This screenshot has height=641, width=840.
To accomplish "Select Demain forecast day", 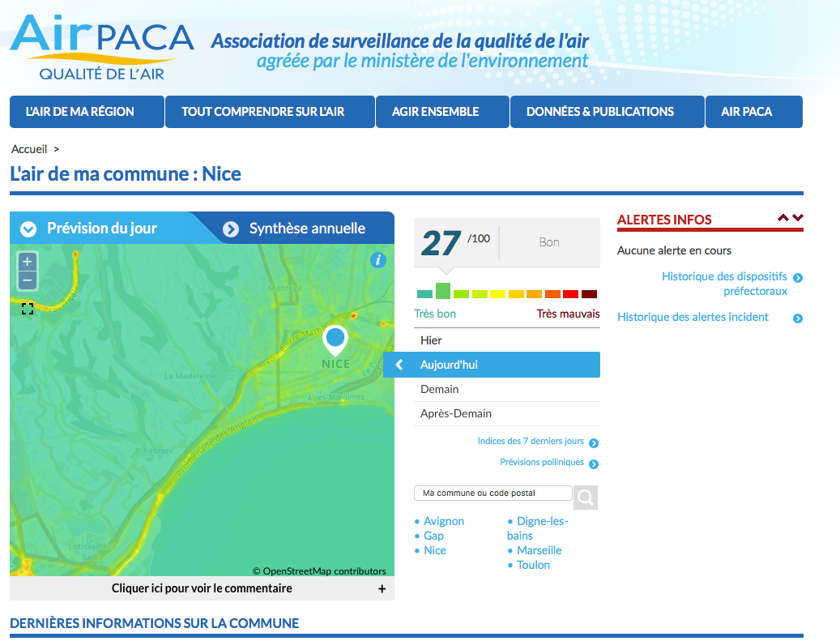I will pyautogui.click(x=439, y=389).
